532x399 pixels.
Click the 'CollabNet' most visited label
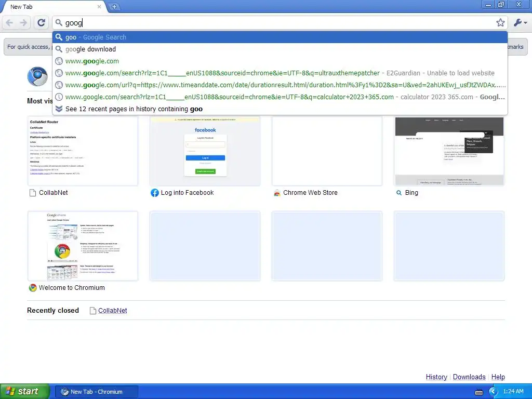[x=54, y=193]
